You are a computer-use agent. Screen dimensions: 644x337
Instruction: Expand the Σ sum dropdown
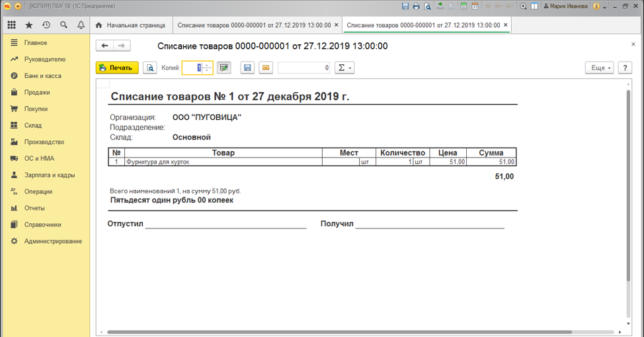pos(344,68)
